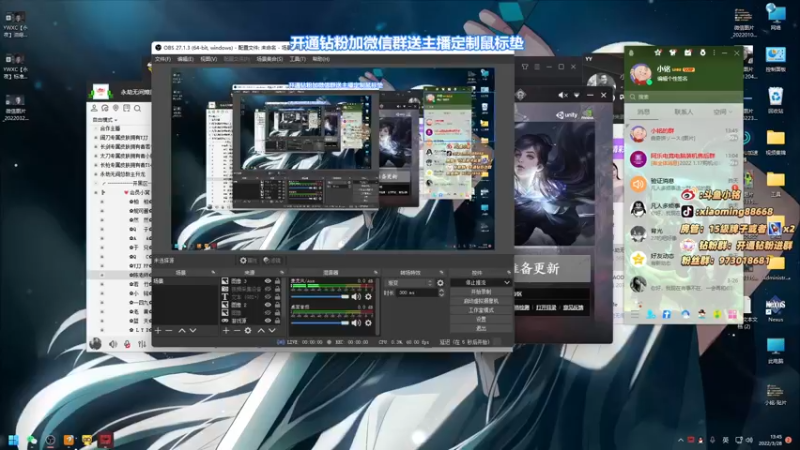Add a new source in OBS sources panel

pos(226,331)
